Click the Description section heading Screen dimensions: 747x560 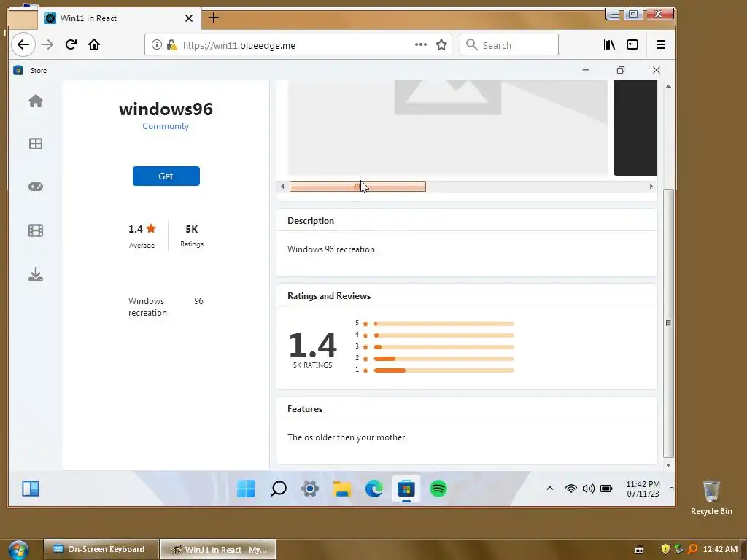(x=311, y=221)
